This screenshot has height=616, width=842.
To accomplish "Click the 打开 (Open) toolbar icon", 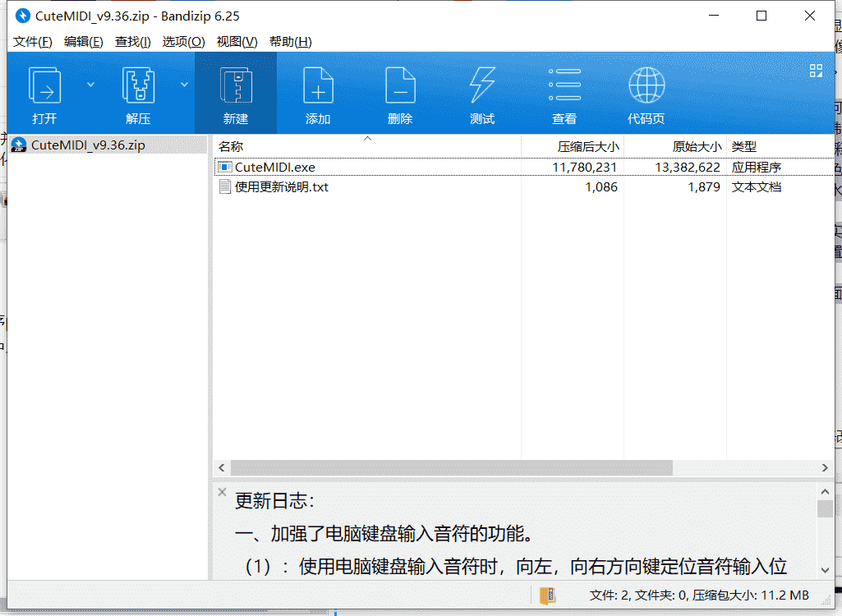I will click(x=44, y=85).
